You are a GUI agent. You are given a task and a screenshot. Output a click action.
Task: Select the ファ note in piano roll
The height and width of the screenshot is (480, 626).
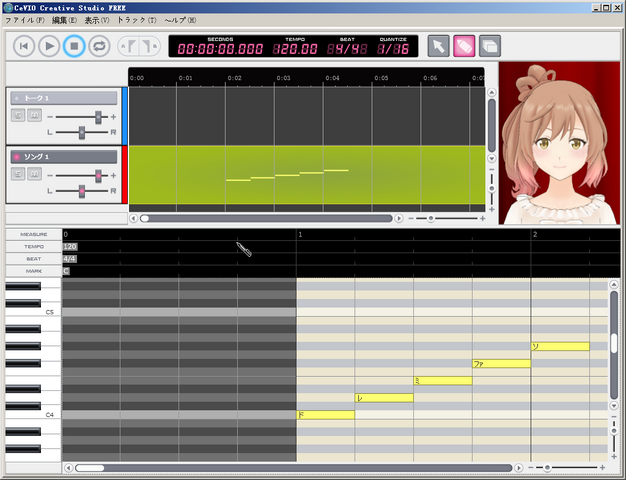pos(501,363)
